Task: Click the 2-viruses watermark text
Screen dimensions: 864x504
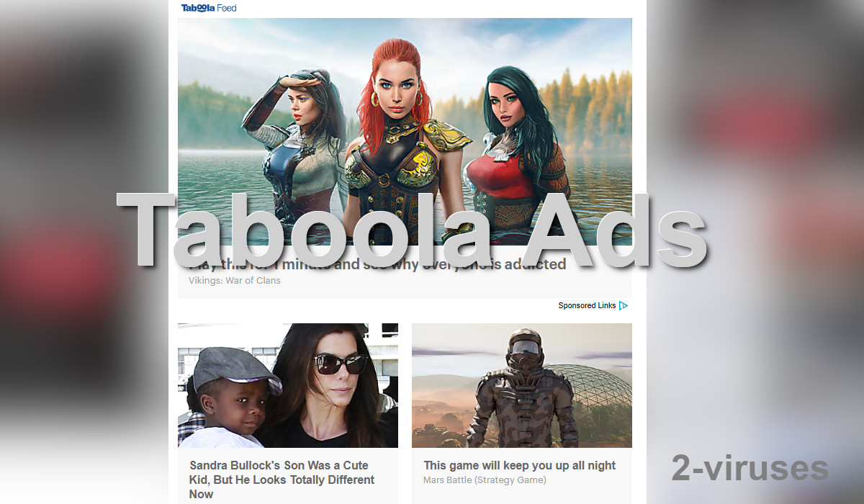Action: [749, 469]
